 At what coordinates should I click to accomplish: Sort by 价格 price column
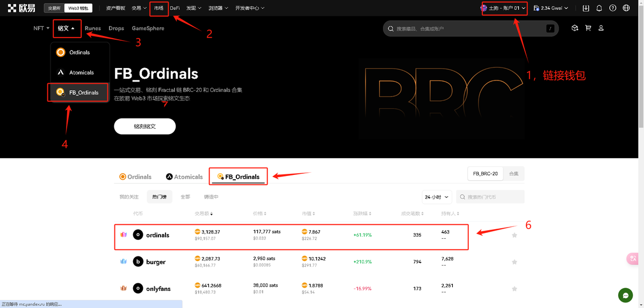click(259, 214)
